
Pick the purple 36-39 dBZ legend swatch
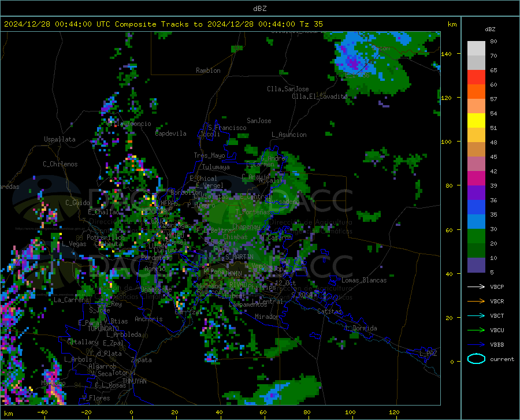click(x=476, y=193)
